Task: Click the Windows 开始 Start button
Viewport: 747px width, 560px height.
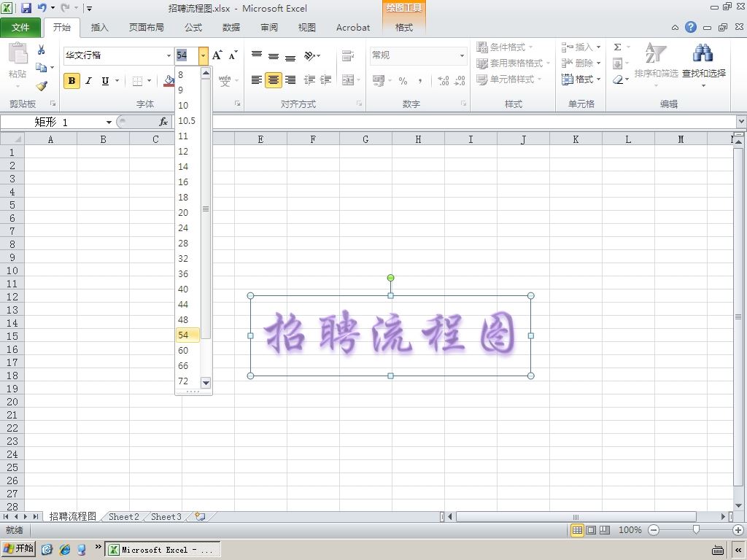Action: (x=18, y=549)
